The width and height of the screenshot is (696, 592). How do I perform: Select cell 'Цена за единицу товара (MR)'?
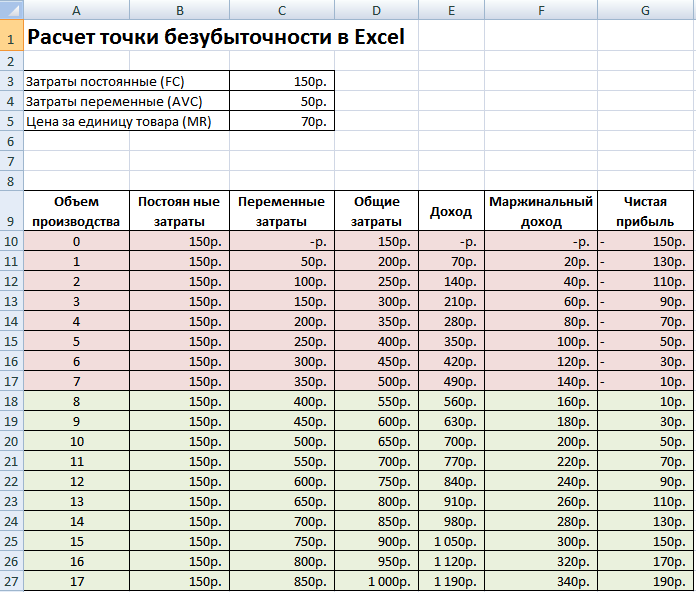127,121
